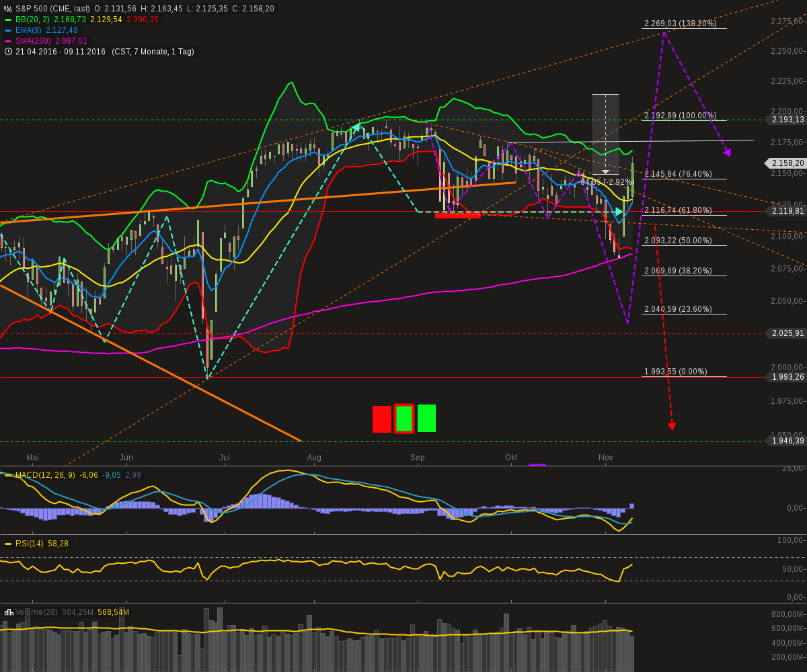Click the gray measurement box above November candles
The image size is (807, 672).
[x=605, y=134]
